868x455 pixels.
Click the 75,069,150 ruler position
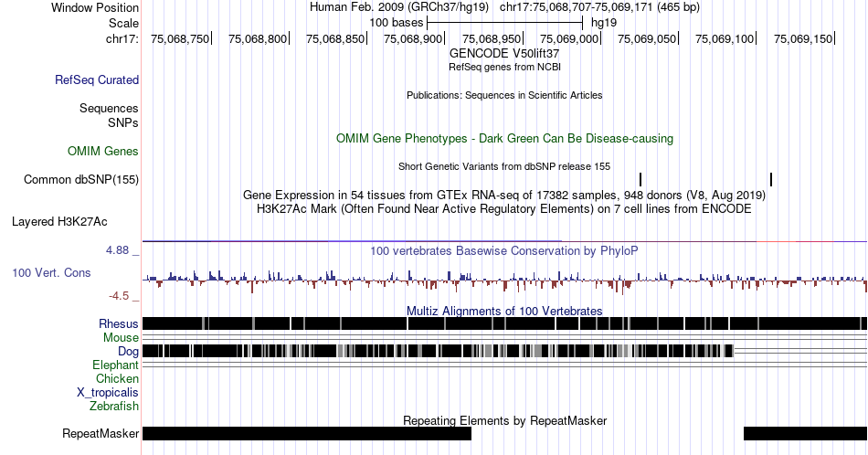click(803, 38)
